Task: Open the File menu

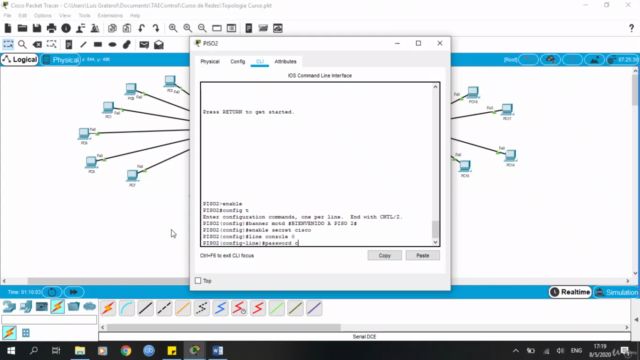Action: (x=7, y=16)
